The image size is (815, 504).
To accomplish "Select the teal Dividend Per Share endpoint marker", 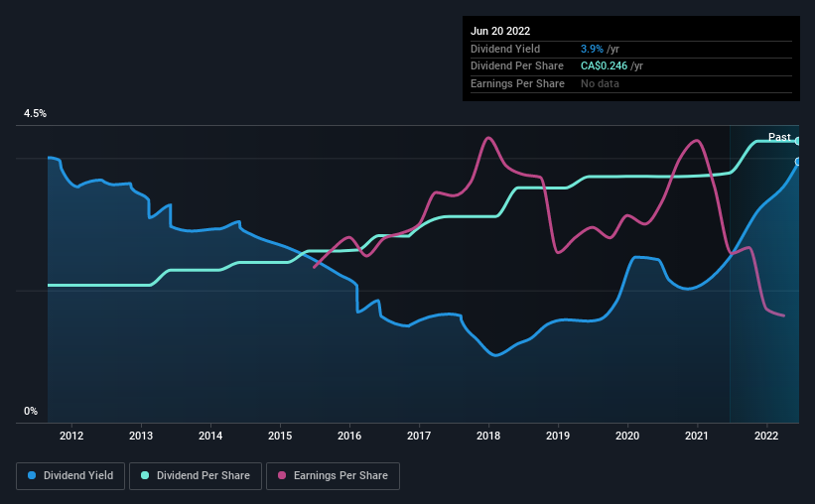I will [798, 141].
